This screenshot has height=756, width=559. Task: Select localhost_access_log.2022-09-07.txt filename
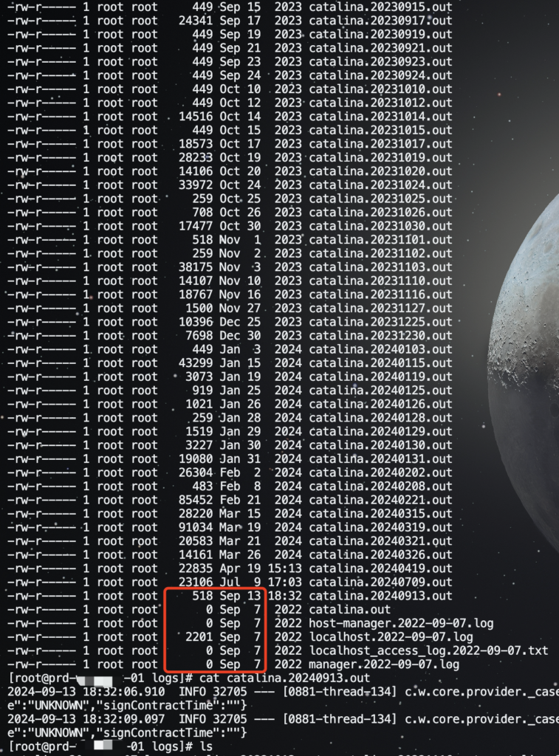(429, 650)
